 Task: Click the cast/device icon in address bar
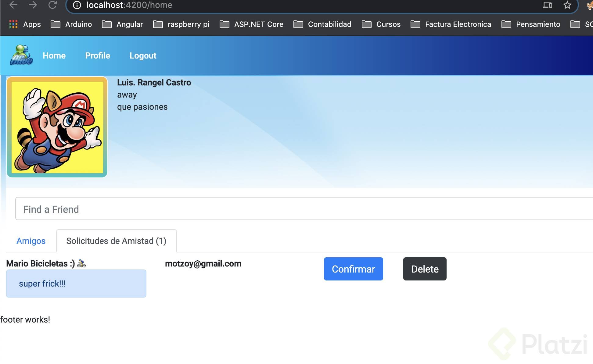pos(548,5)
